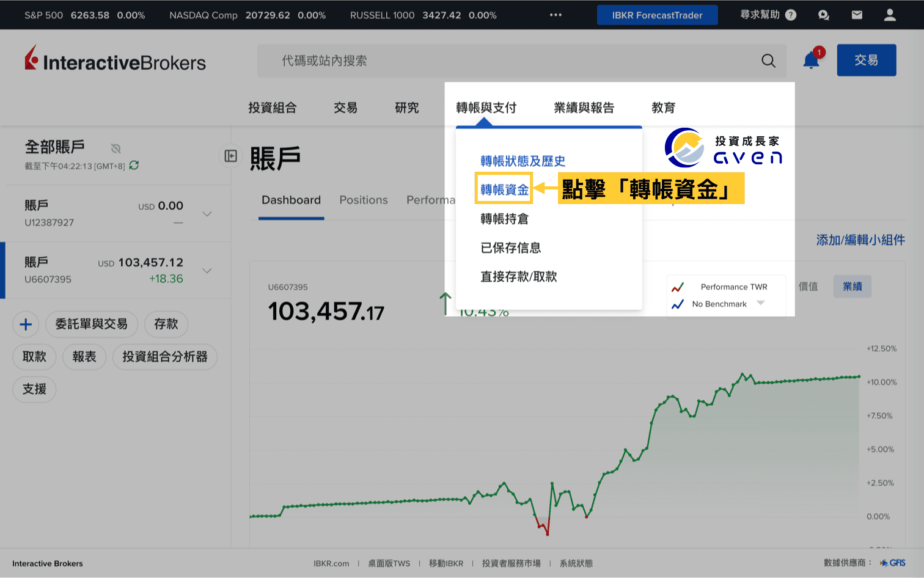Switch to the Dashboard tab
924x578 pixels.
tap(291, 200)
